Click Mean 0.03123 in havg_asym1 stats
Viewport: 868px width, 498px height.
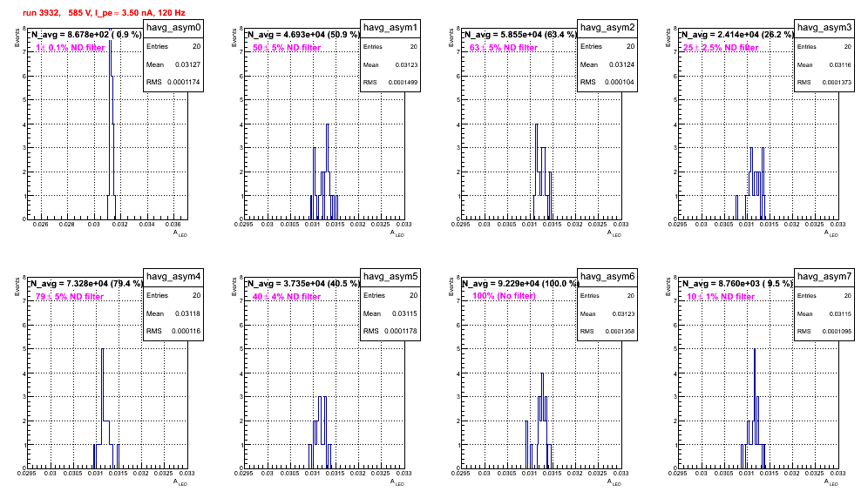click(x=390, y=64)
